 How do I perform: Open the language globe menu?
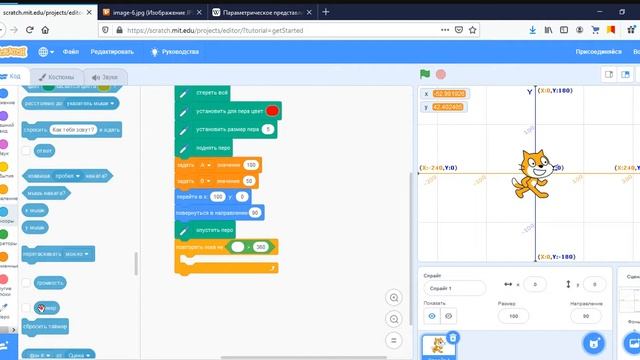(x=46, y=52)
